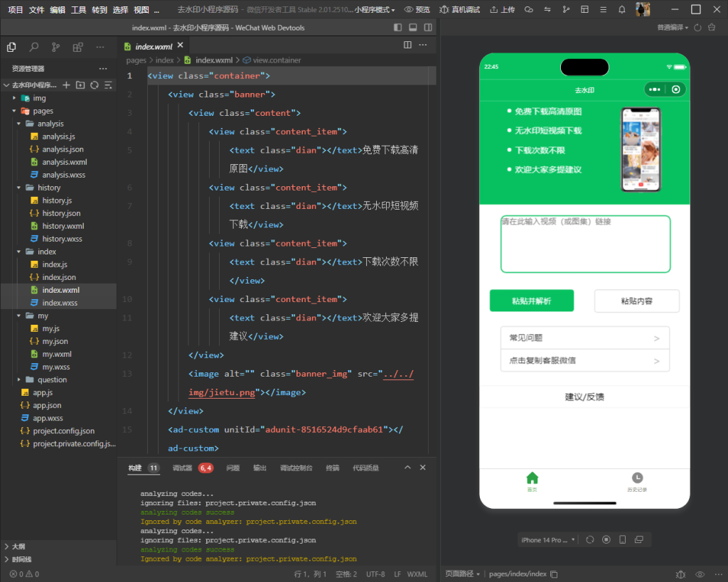Open the 页面路径 page path dropdown
This screenshot has width=728, height=582.
pyautogui.click(x=462, y=574)
